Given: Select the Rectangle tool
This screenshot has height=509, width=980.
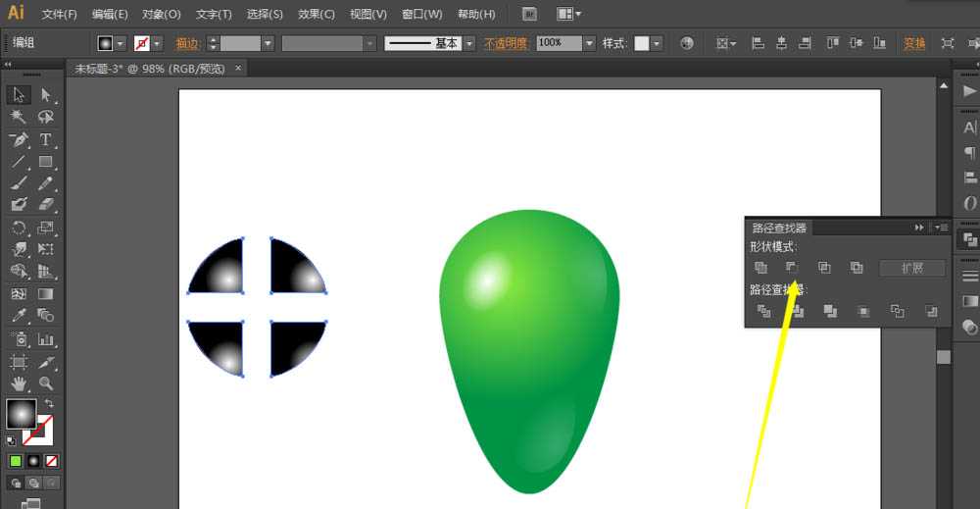Looking at the screenshot, I should click(x=46, y=162).
